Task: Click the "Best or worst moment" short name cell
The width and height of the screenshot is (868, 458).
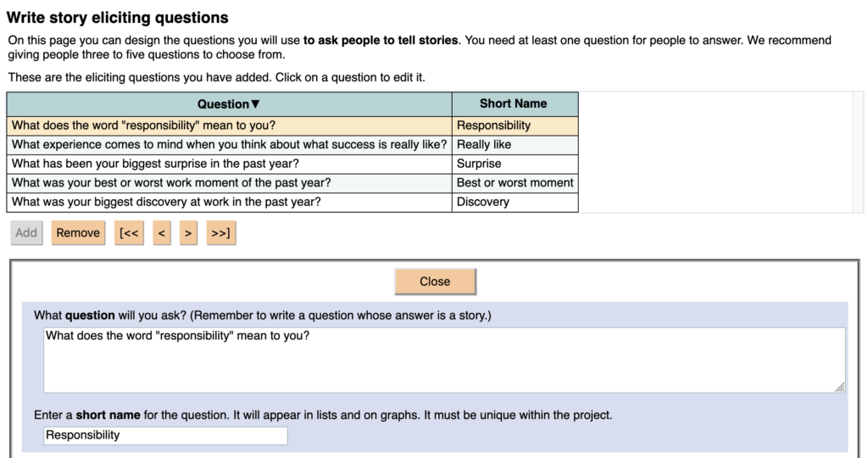Action: pyautogui.click(x=515, y=183)
